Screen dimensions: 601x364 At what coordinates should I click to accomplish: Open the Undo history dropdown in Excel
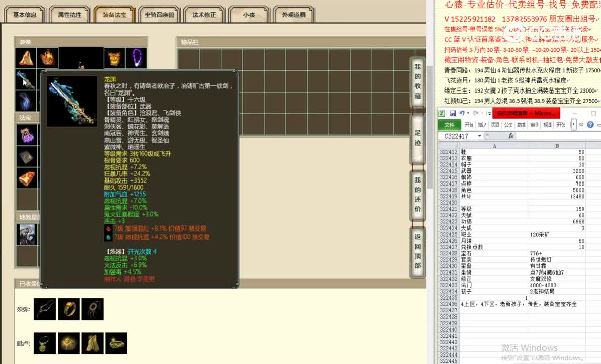(467, 113)
